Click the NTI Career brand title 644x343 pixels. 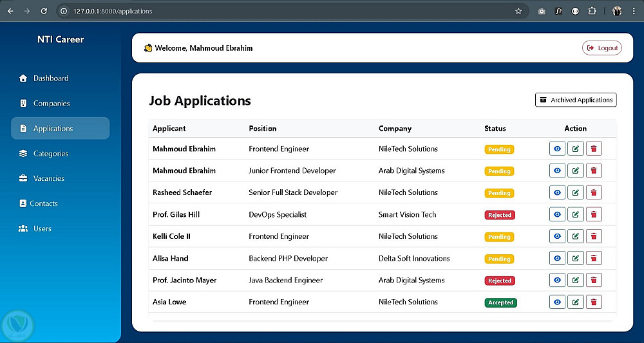pos(61,39)
